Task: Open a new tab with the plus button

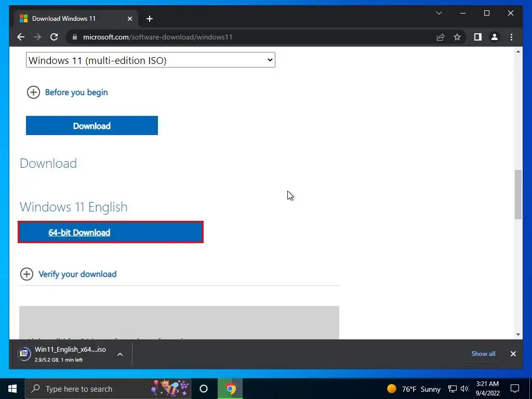Action: tap(149, 19)
